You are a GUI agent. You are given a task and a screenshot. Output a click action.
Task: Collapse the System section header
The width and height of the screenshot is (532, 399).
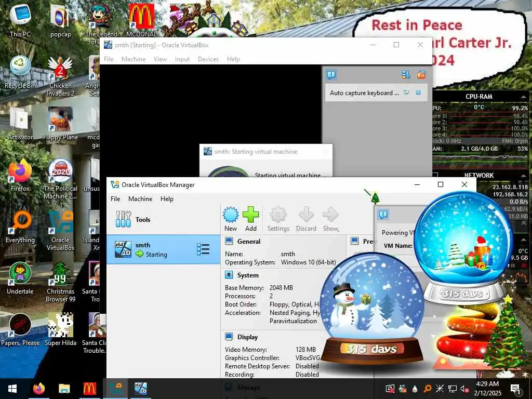tap(248, 275)
